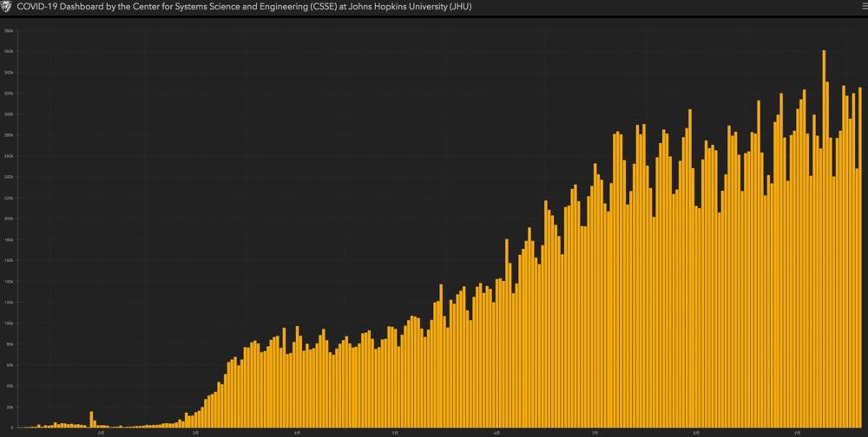Click the 5月 label on the x-axis
The image size is (868, 437).
click(395, 432)
